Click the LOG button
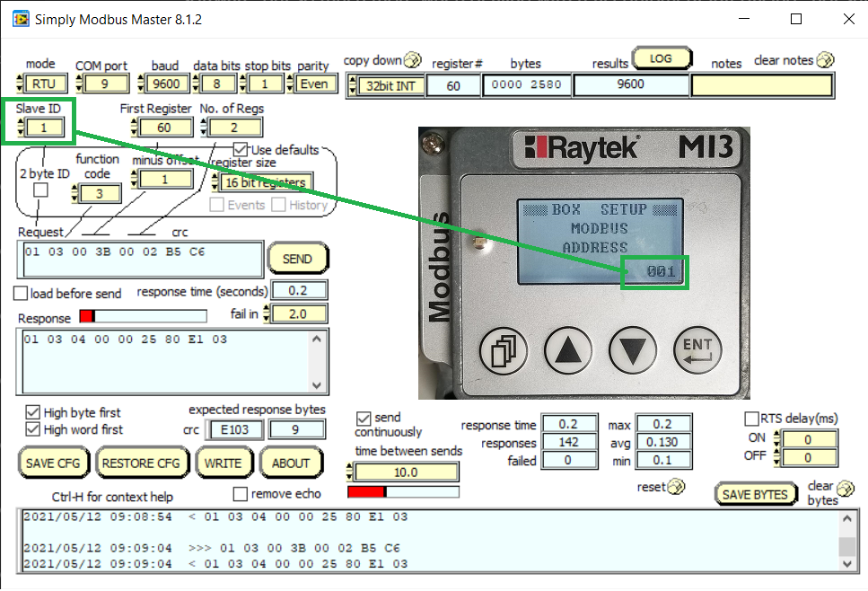868x591 pixels. [661, 58]
